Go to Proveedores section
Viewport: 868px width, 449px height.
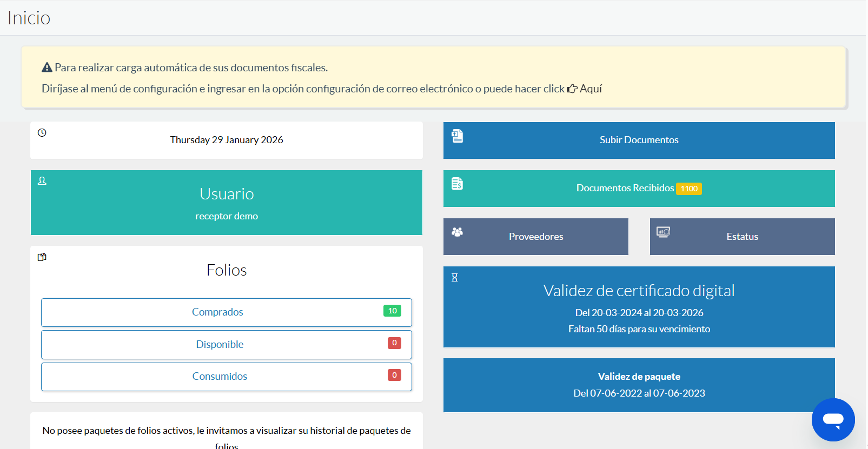535,237
